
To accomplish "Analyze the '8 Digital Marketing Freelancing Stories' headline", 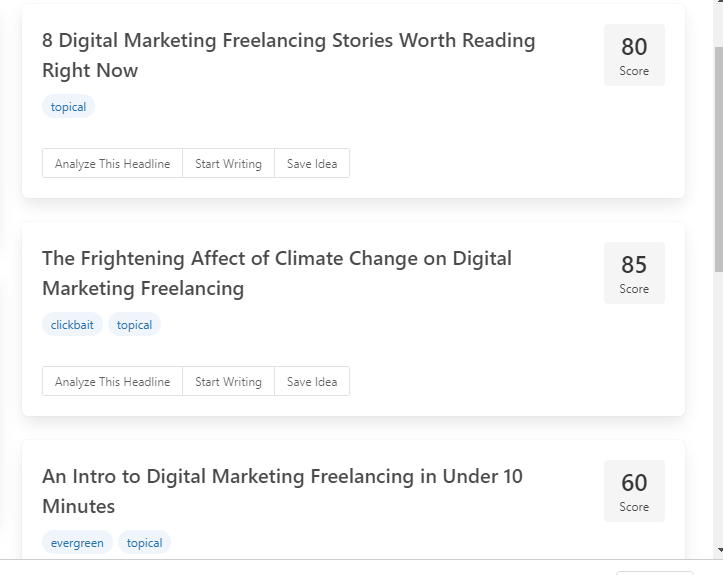I will [112, 164].
